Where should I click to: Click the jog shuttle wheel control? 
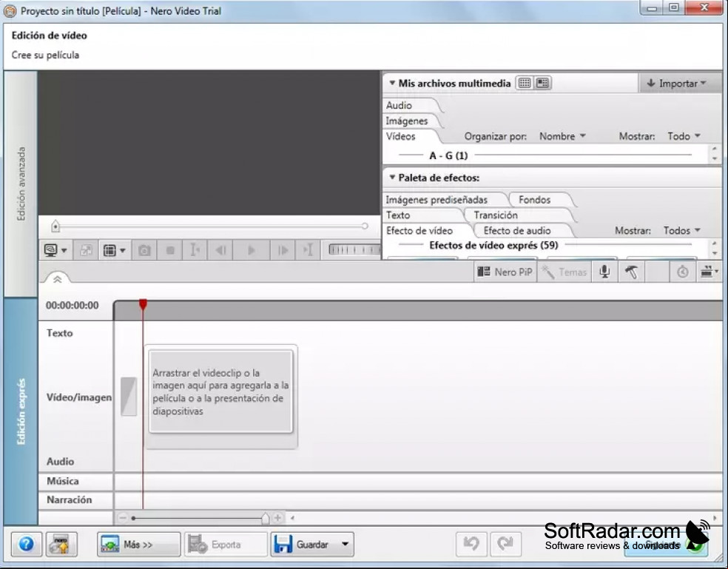point(354,250)
